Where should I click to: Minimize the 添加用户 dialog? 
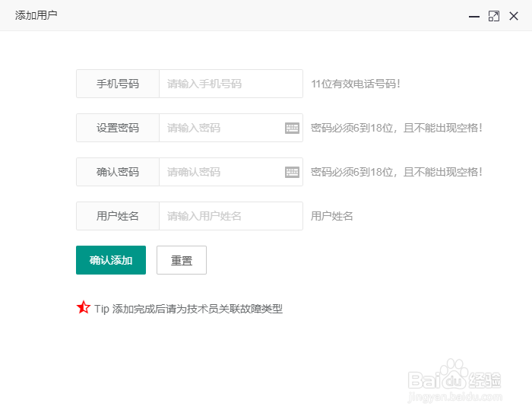474,16
